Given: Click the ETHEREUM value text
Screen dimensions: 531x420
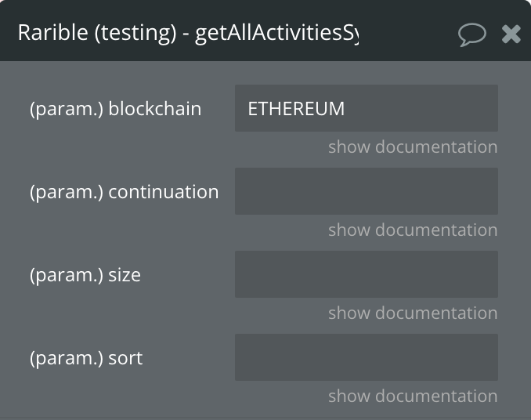Looking at the screenshot, I should click(x=296, y=108).
